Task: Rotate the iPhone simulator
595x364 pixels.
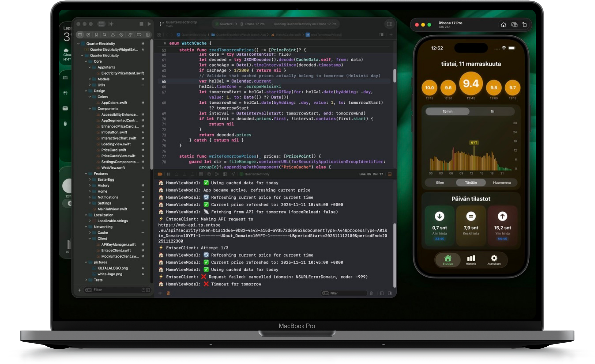Action: click(524, 25)
